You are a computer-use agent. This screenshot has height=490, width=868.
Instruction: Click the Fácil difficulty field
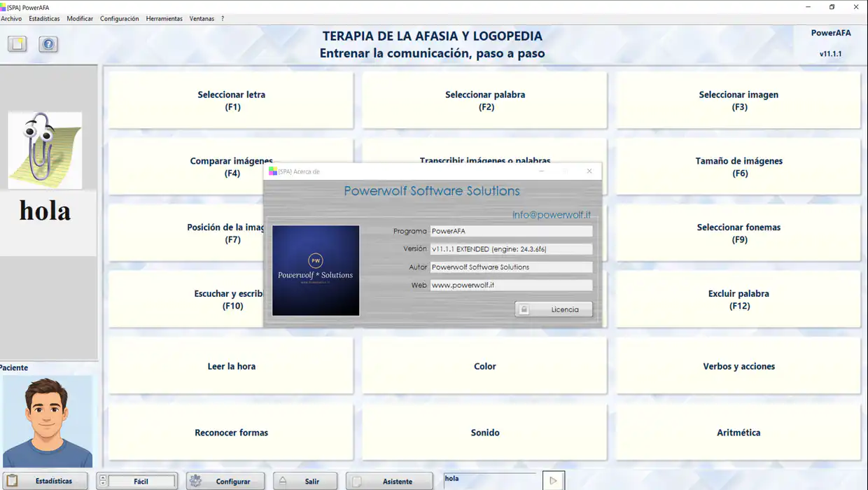[x=141, y=482]
